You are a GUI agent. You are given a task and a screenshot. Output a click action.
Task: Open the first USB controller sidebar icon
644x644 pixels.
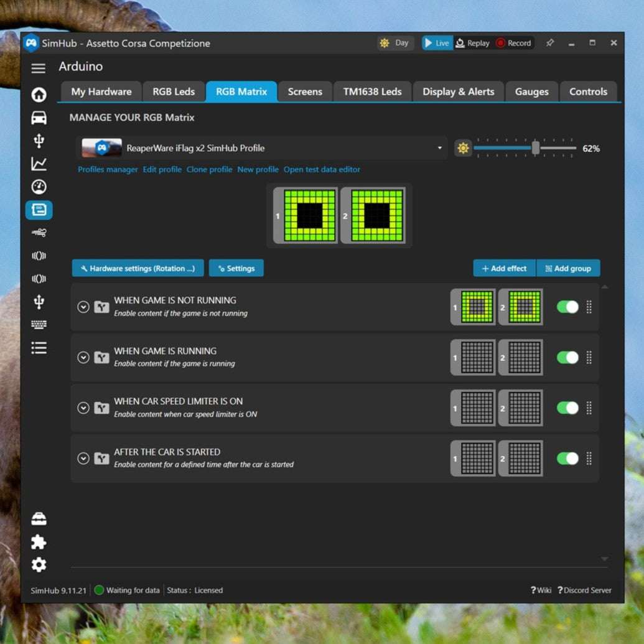point(39,141)
